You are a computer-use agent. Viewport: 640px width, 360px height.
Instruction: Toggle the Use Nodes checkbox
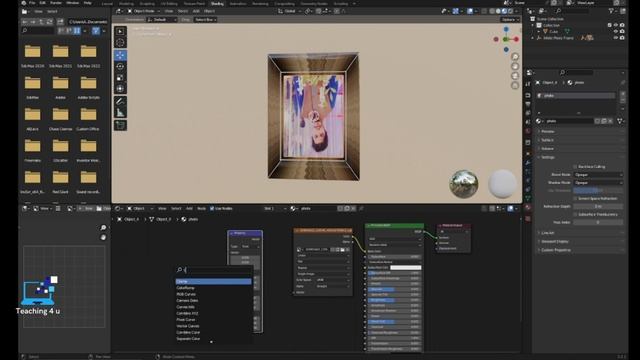[212, 209]
